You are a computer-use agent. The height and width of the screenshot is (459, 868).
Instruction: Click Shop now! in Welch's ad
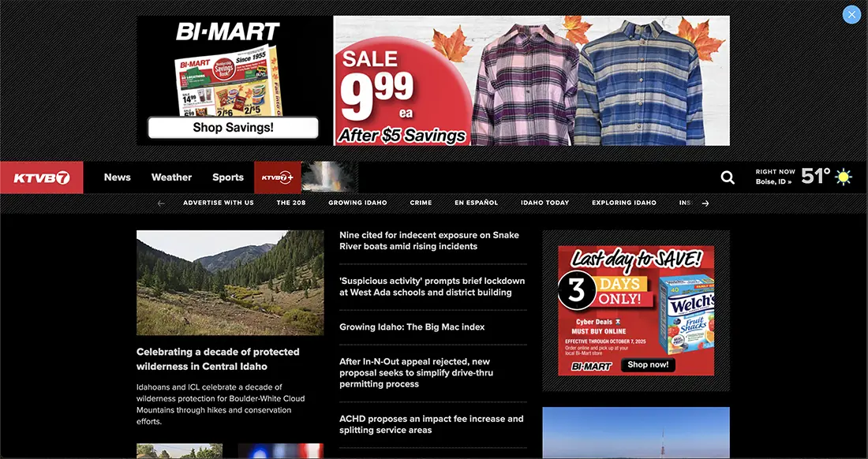click(648, 365)
